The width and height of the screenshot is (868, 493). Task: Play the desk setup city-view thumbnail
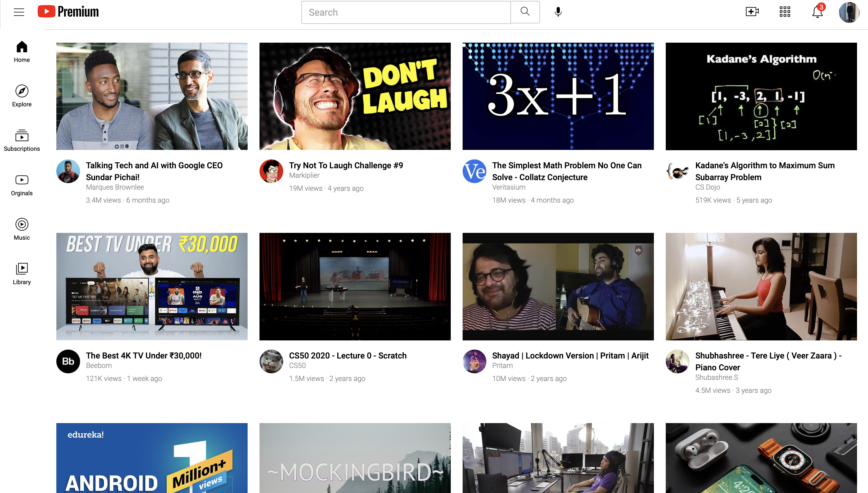point(558,458)
